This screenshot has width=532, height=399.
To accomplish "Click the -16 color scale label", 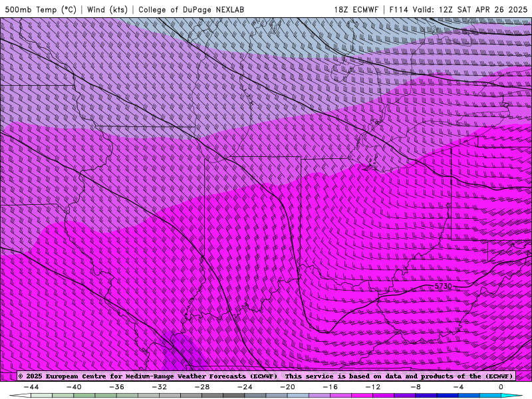I will pyautogui.click(x=330, y=387).
